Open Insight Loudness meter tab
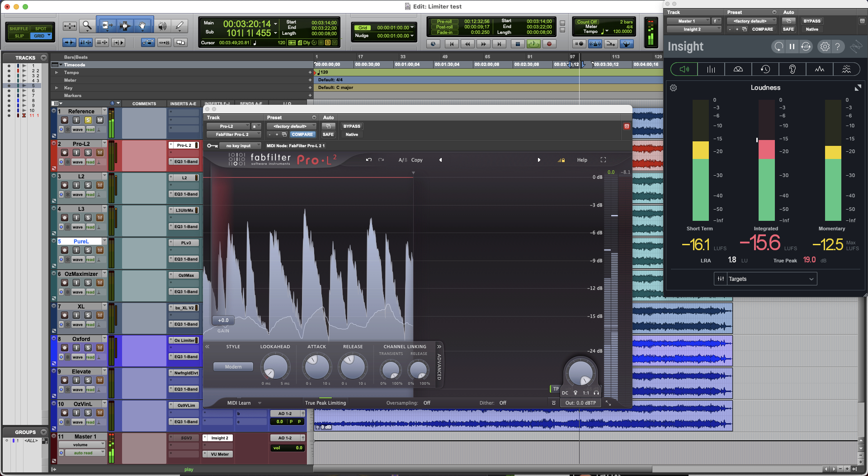 coord(684,69)
